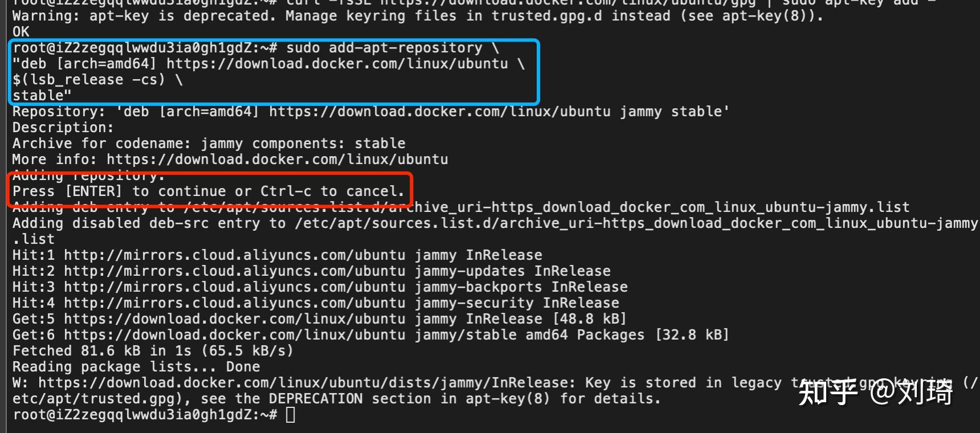Click the Zhihu @刘琦 watermark
The width and height of the screenshot is (980, 433).
(x=875, y=392)
